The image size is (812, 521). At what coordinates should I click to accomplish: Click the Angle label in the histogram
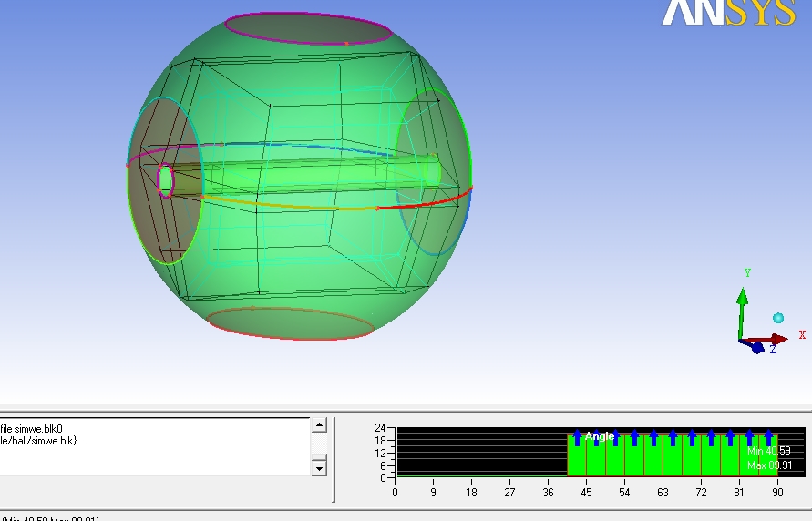click(599, 437)
